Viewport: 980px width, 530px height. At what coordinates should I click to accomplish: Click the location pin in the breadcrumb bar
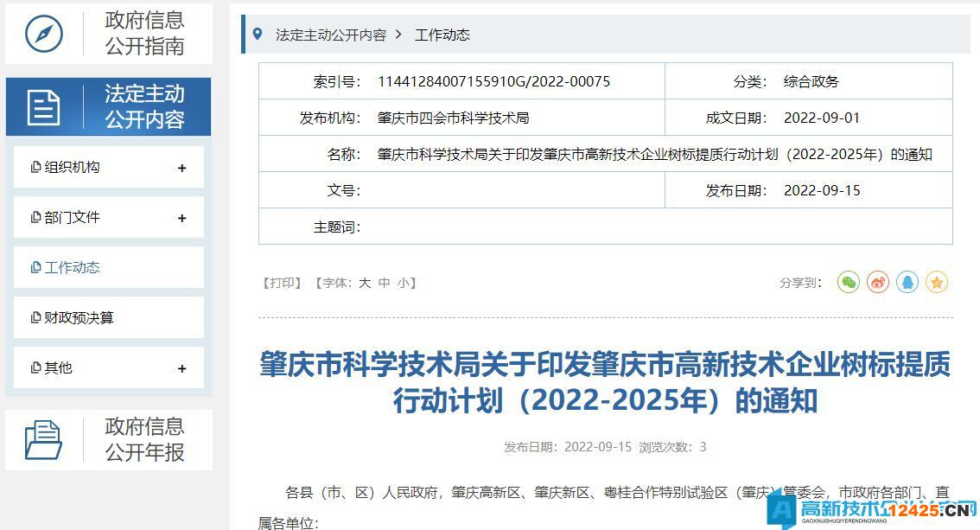pyautogui.click(x=258, y=35)
